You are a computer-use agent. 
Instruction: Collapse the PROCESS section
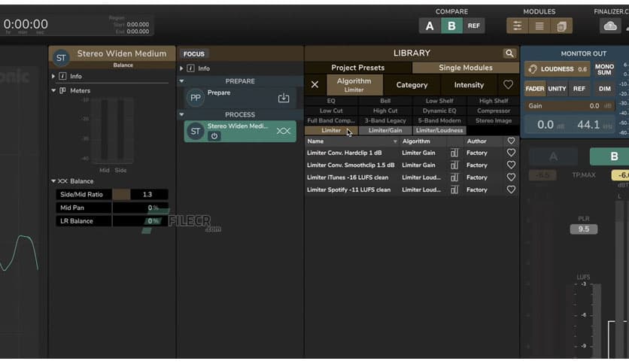pyautogui.click(x=182, y=114)
